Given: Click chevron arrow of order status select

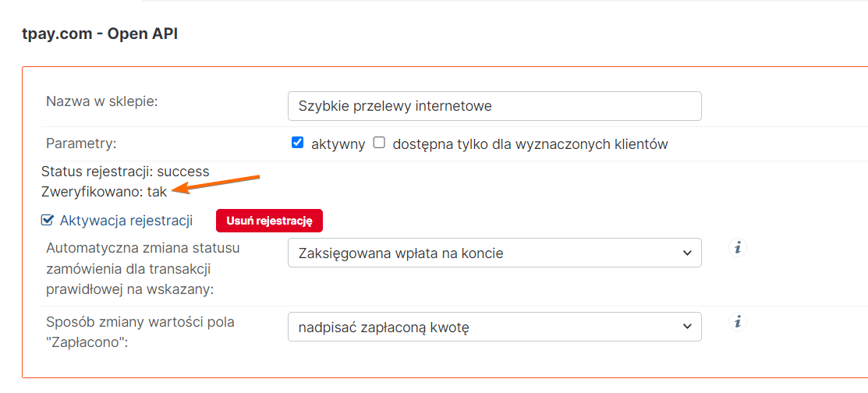Looking at the screenshot, I should pyautogui.click(x=687, y=253).
